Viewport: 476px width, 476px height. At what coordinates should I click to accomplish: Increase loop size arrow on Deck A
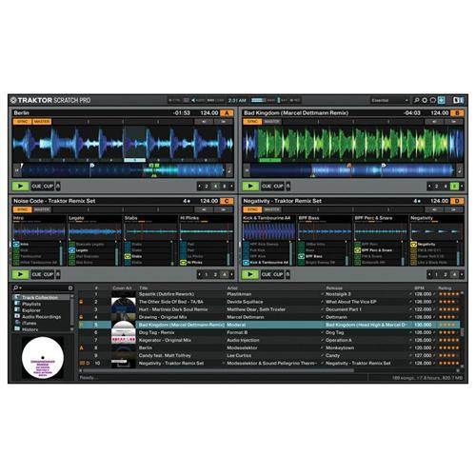tap(231, 187)
